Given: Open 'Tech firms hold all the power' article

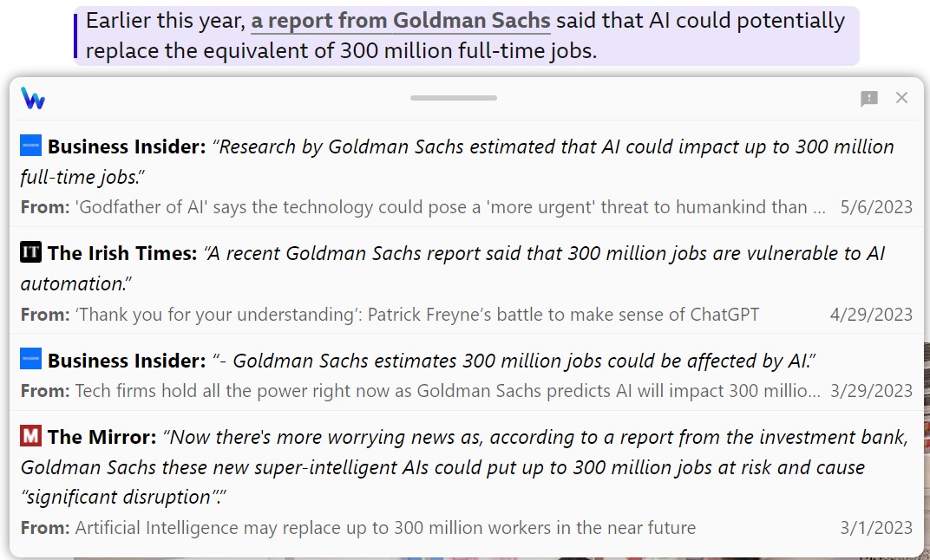Looking at the screenshot, I should click(447, 391).
